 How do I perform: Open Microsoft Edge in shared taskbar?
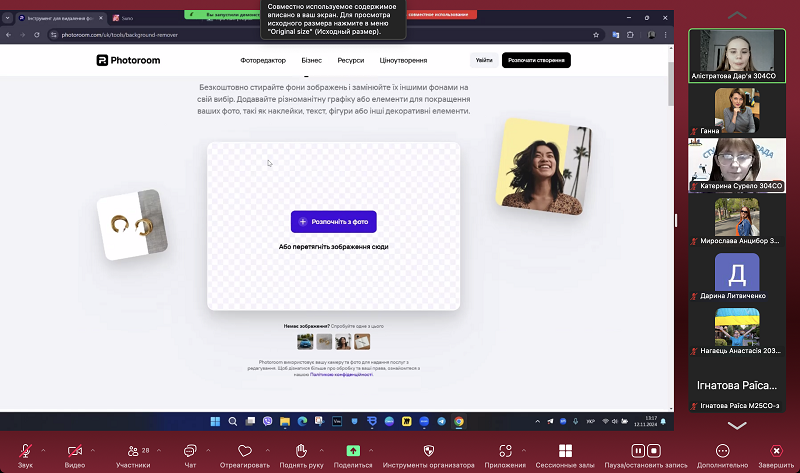(302, 421)
